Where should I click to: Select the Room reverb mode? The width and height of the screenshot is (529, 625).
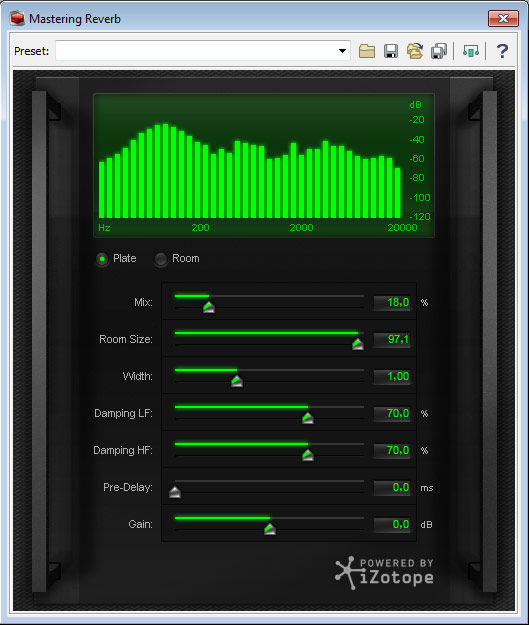pos(161,259)
